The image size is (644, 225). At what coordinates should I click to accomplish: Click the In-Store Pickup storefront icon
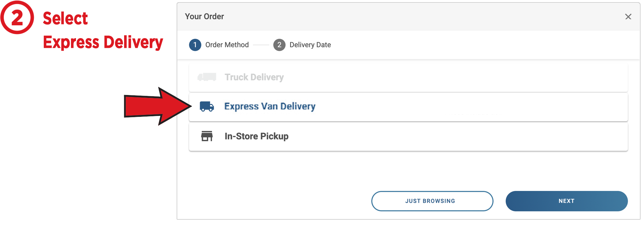pos(207,136)
